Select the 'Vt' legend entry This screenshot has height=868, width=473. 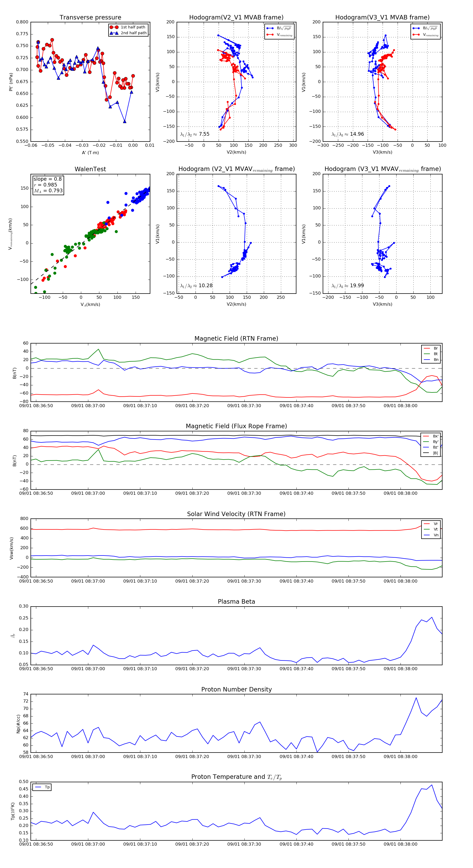tap(431, 529)
